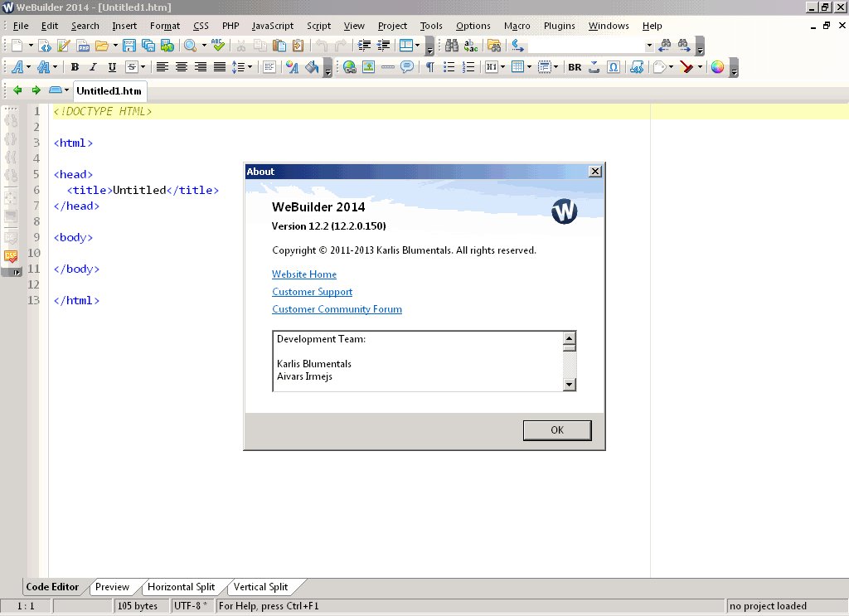Expand the line spacing dropdown
The width and height of the screenshot is (849, 616).
(x=250, y=67)
